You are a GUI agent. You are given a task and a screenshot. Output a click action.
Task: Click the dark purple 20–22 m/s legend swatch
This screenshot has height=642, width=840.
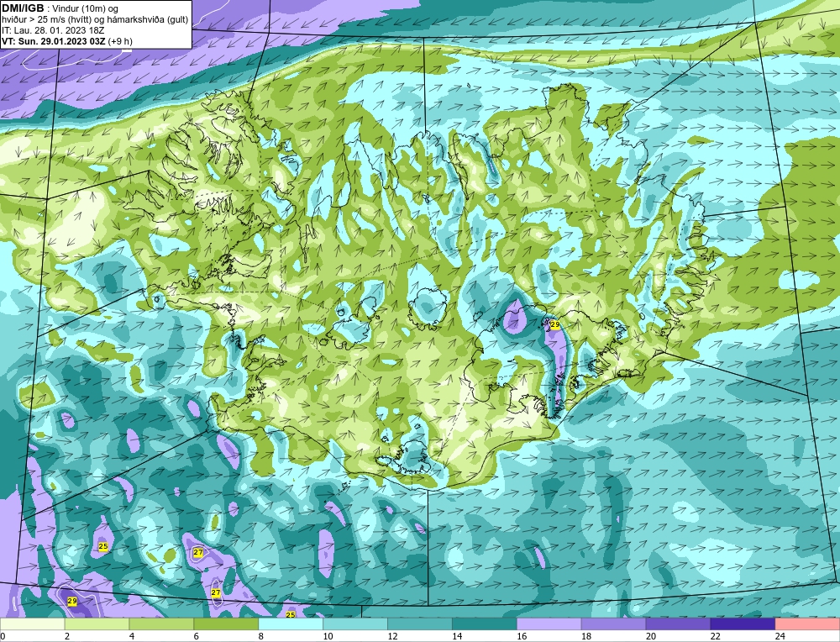click(x=678, y=624)
